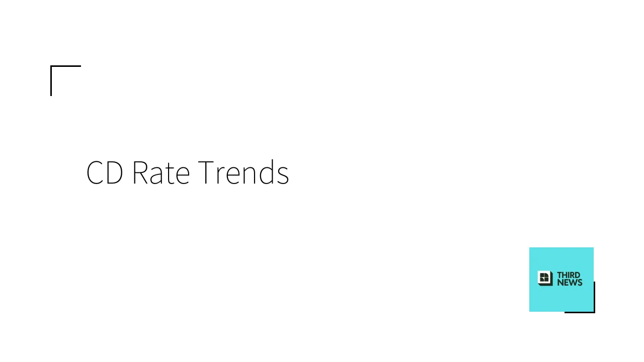Screen dimensions: 644x362
Task: Select the word NEWS in the logo
Action: [570, 283]
